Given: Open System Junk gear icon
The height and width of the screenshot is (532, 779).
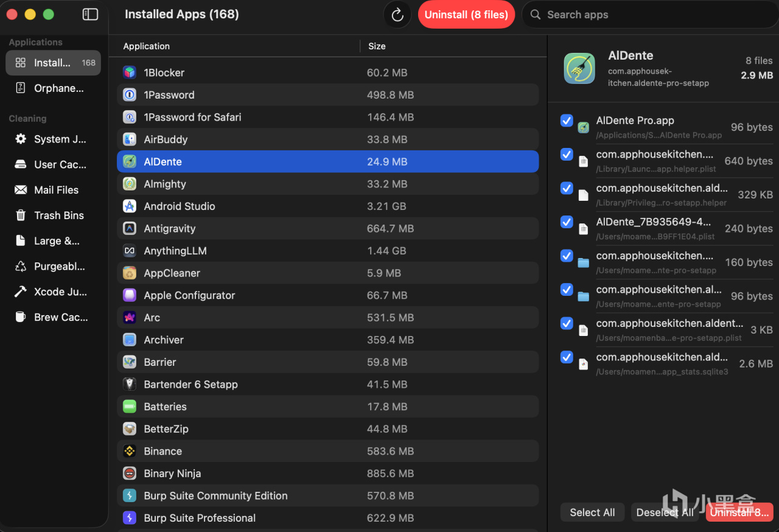Looking at the screenshot, I should pos(21,139).
